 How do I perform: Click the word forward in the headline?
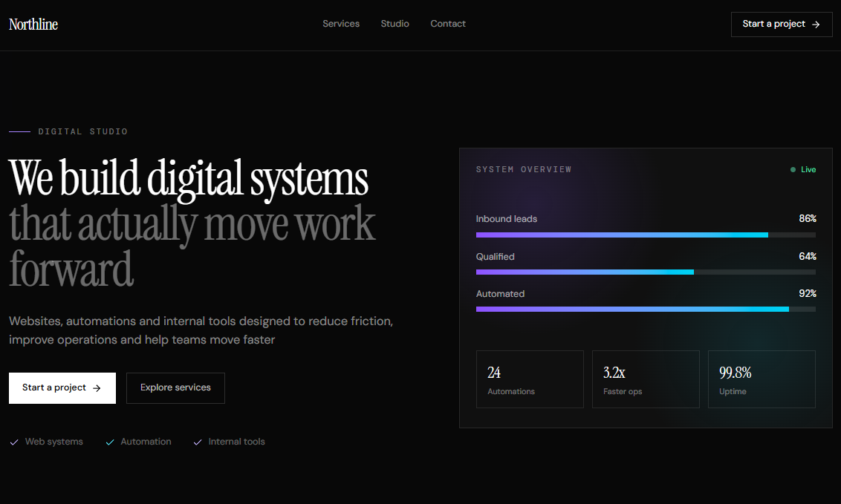click(x=71, y=269)
